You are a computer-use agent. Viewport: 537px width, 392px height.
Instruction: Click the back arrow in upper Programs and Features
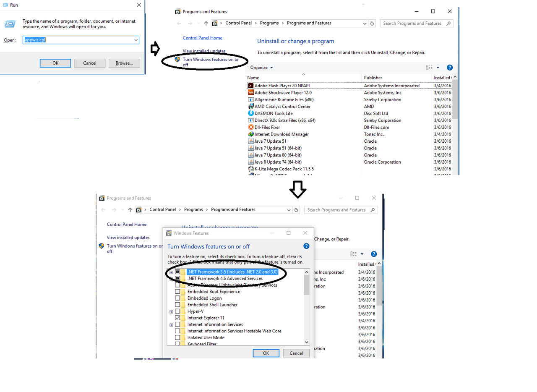(179, 24)
